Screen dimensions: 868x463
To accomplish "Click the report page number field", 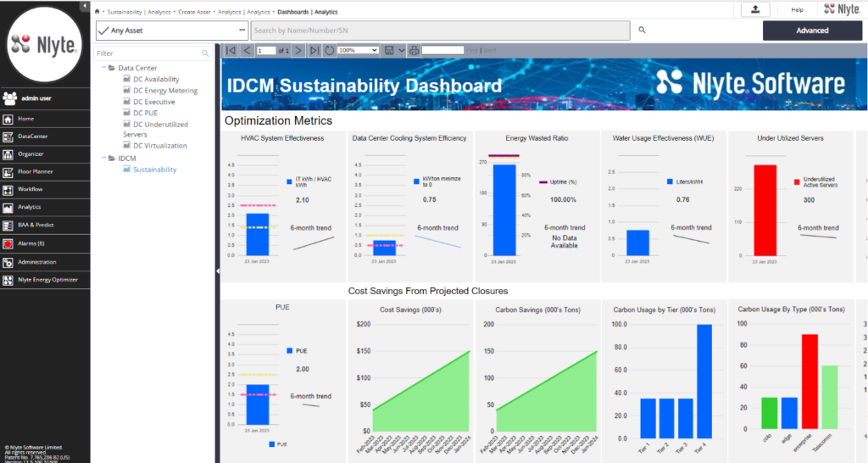I will pos(266,50).
